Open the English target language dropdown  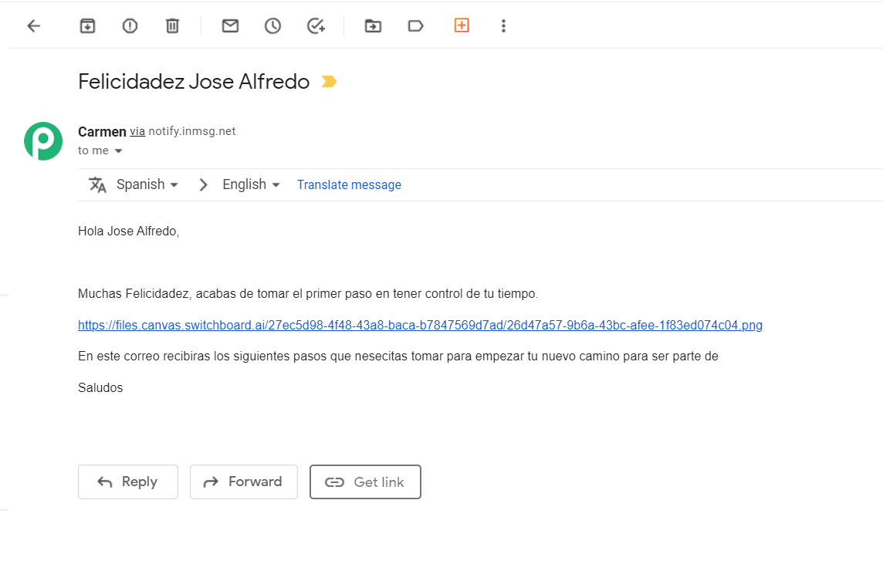(x=251, y=184)
